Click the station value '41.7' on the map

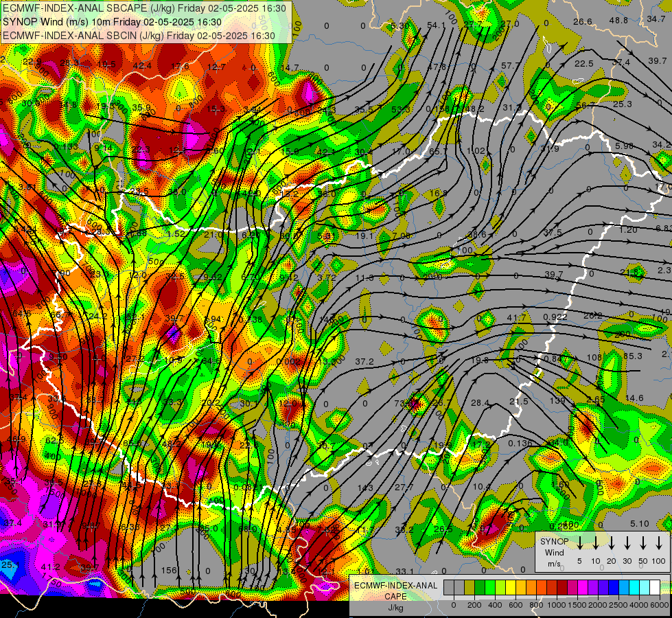(516, 318)
